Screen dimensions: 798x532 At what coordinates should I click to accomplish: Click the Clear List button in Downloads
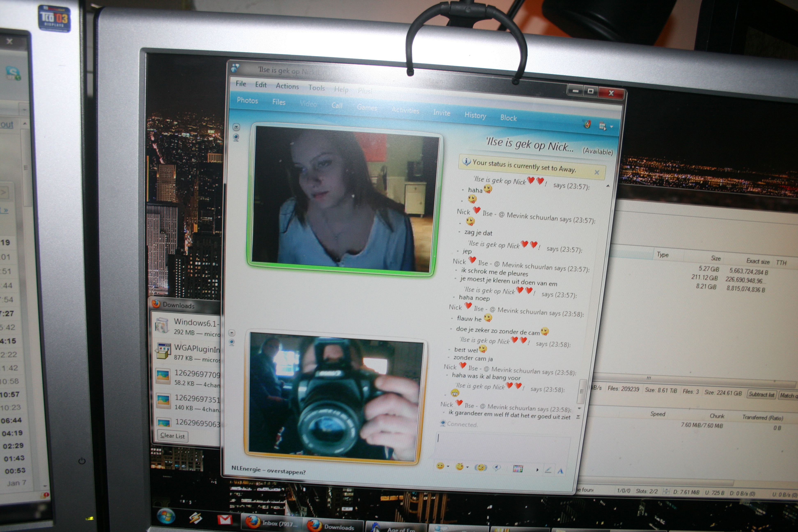(172, 436)
